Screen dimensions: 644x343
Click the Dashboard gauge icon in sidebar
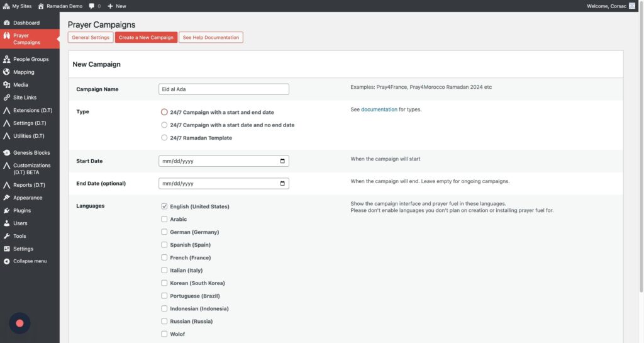point(7,23)
